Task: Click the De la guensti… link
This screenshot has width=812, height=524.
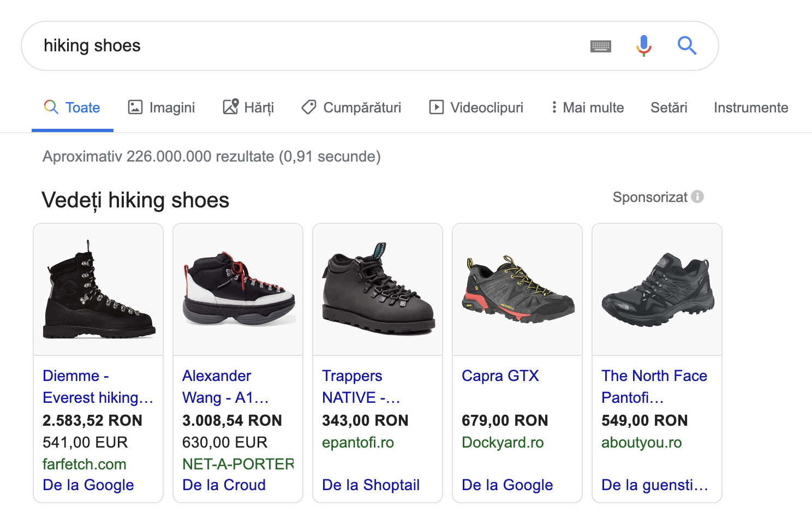Action: [655, 485]
